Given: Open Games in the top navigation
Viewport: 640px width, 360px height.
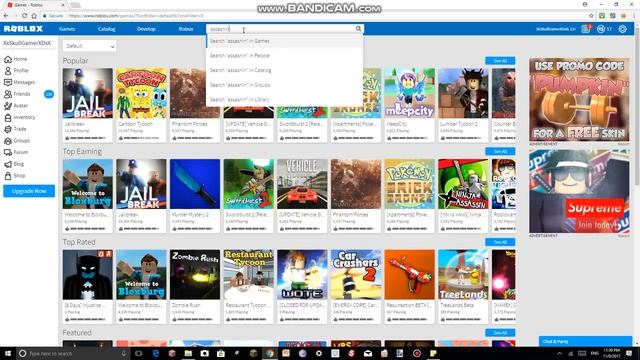Looking at the screenshot, I should tap(67, 29).
